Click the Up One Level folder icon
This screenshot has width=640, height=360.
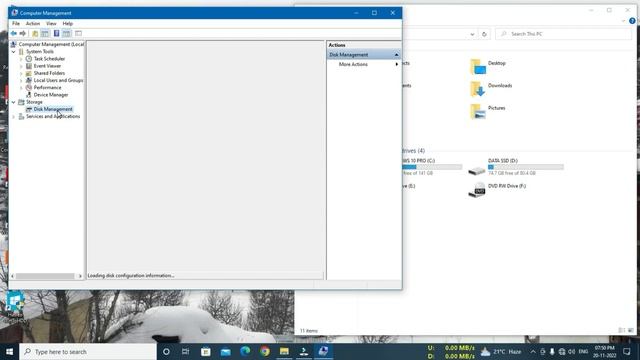click(35, 33)
